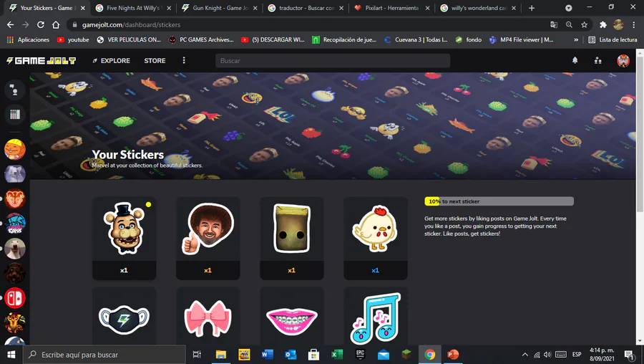The width and height of the screenshot is (644, 364).
Task: Open the white dog community in sidebar
Action: pos(15,249)
